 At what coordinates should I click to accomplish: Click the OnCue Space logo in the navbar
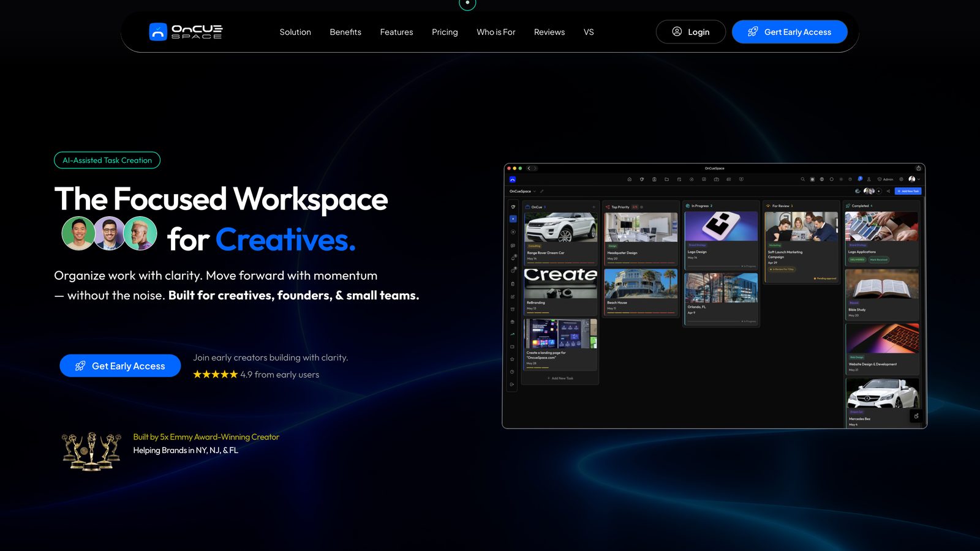coord(186,32)
